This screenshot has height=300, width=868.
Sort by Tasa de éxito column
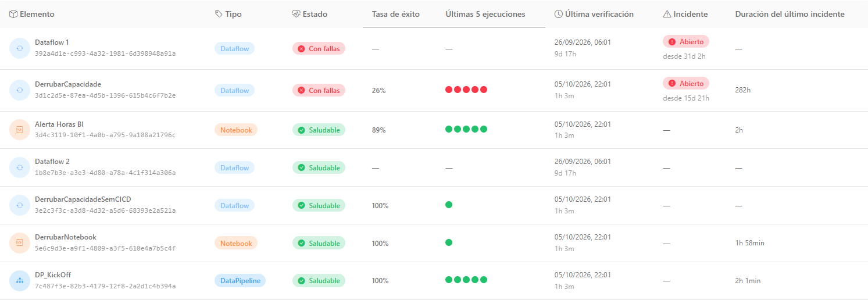(x=395, y=14)
